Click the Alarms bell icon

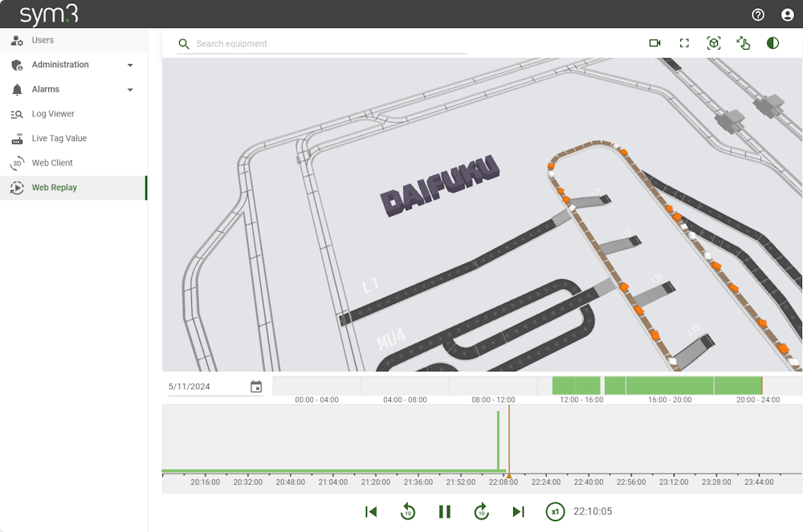[17, 90]
